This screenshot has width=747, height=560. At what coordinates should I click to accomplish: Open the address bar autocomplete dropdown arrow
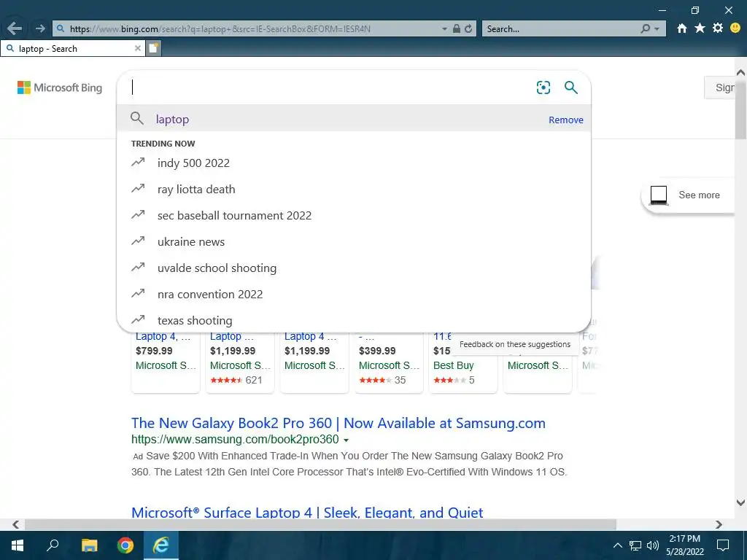click(x=444, y=29)
